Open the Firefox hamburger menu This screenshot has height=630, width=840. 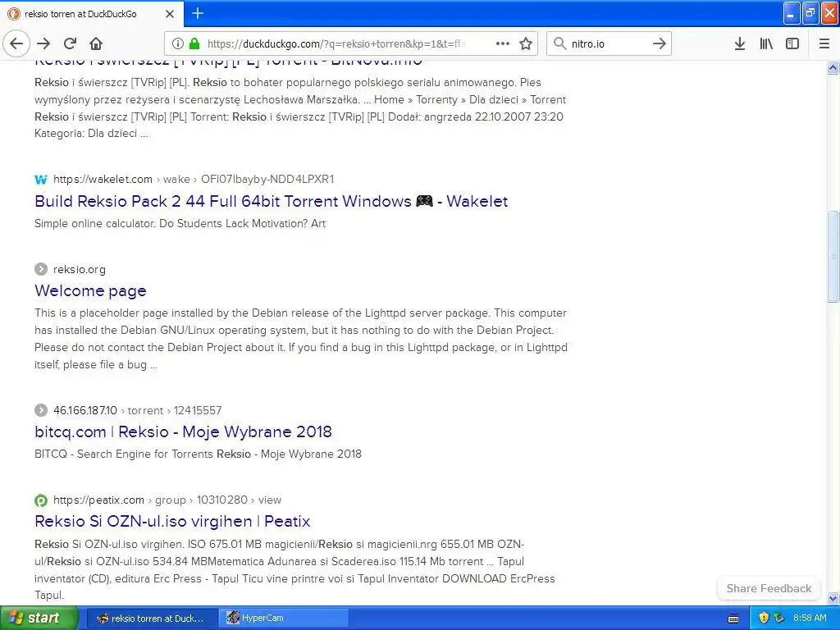pyautogui.click(x=824, y=43)
